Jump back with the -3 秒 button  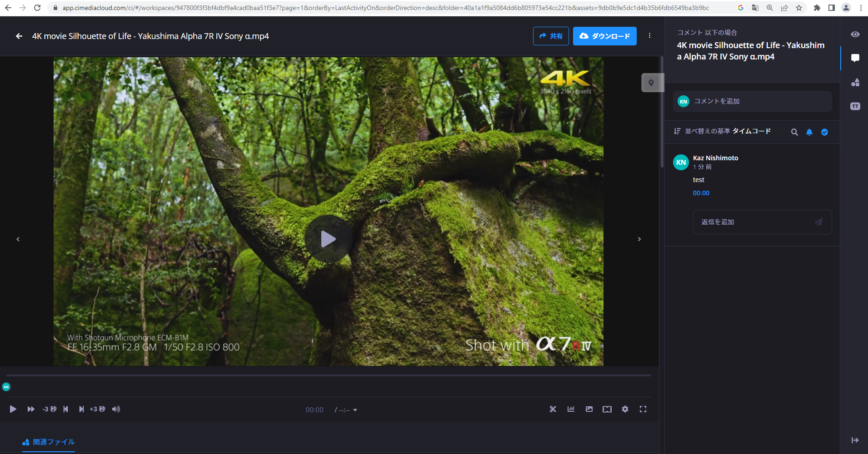[50, 409]
